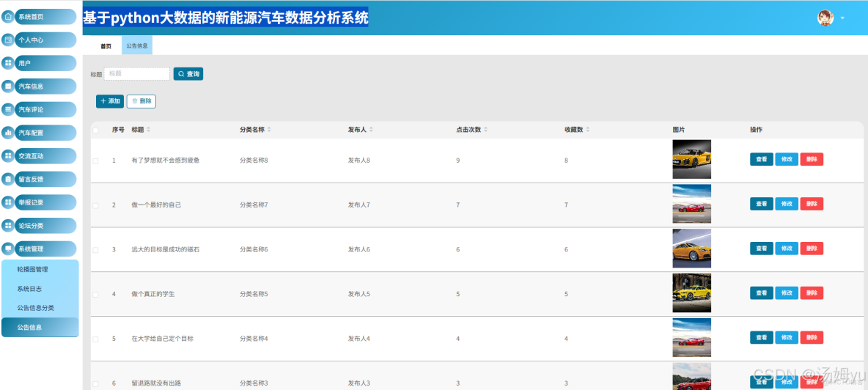Click the monitor icon beside 系统管理
The height and width of the screenshot is (390, 868).
[x=8, y=249]
